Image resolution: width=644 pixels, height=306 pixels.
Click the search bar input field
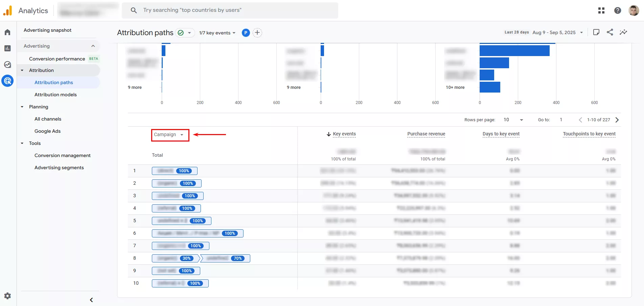[230, 10]
